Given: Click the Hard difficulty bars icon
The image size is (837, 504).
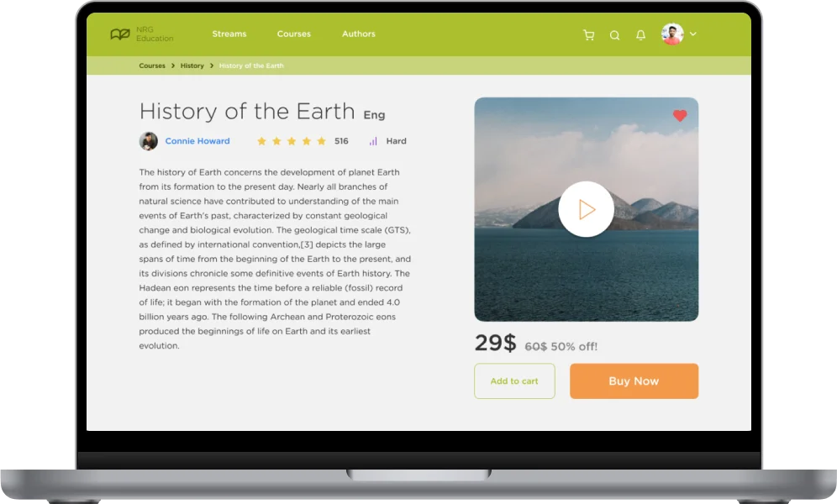Looking at the screenshot, I should click(x=373, y=141).
